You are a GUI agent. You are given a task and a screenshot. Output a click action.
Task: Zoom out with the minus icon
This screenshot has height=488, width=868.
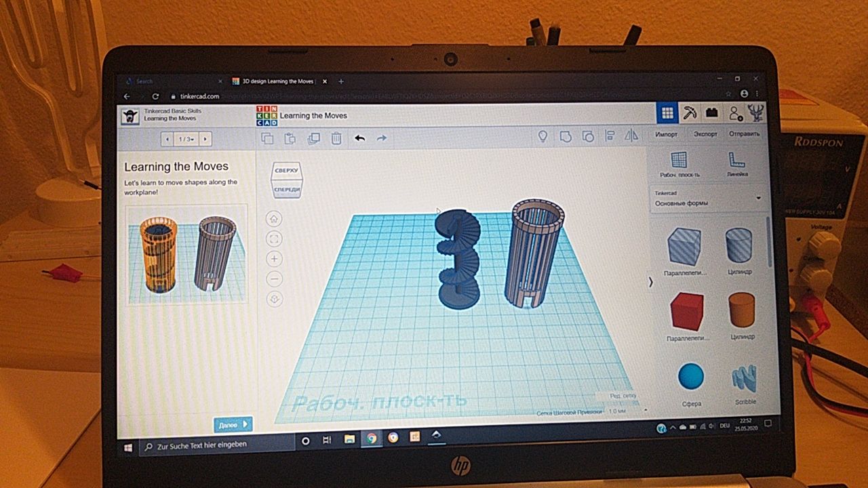[x=275, y=278]
